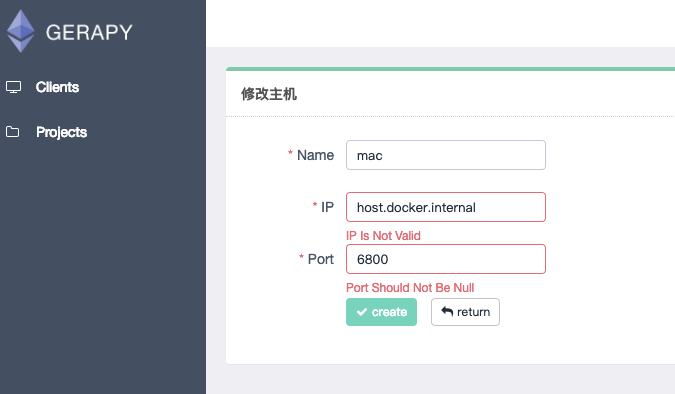This screenshot has width=675, height=394.
Task: Click the Gerapy diamond logo icon
Action: tap(20, 31)
